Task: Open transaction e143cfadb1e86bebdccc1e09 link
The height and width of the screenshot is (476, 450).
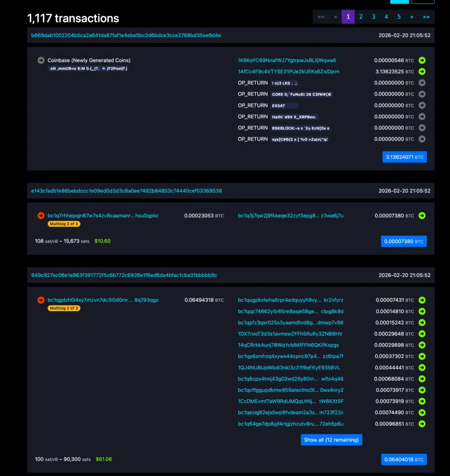Action: pyautogui.click(x=126, y=191)
